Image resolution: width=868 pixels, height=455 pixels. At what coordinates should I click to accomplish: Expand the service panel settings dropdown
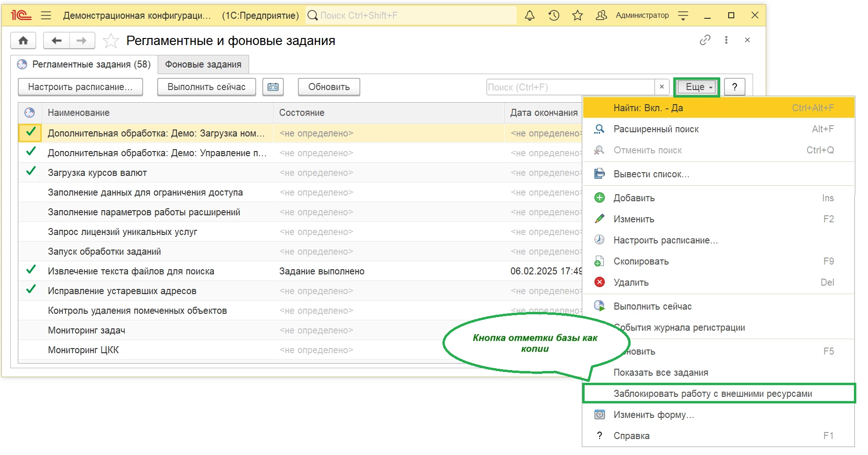coord(683,15)
